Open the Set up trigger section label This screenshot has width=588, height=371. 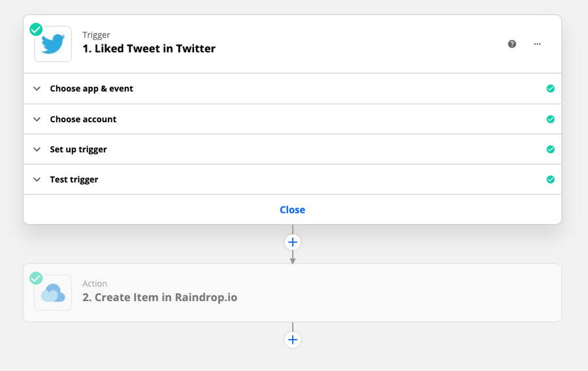78,149
